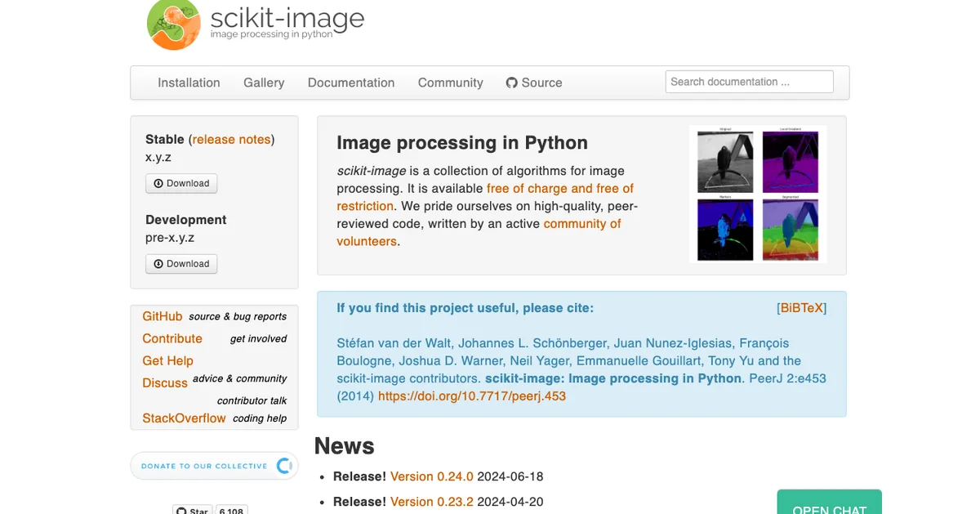Click the News section heading

(345, 446)
